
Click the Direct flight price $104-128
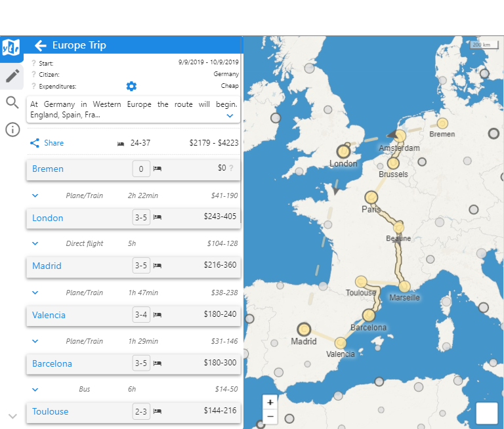222,243
